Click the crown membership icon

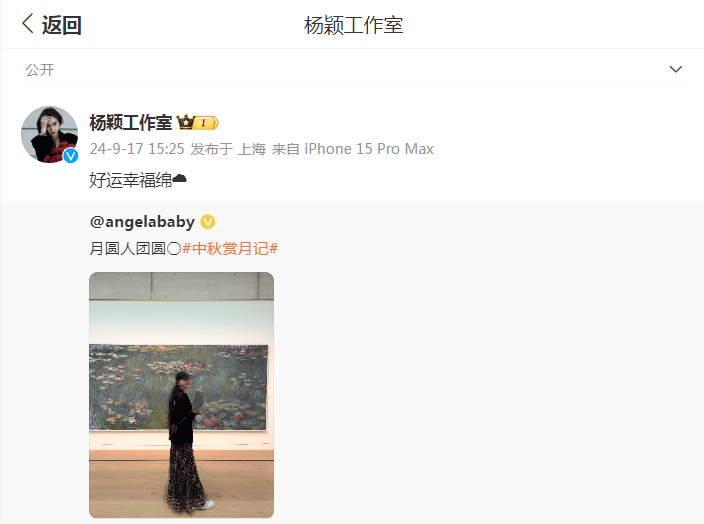coord(185,122)
